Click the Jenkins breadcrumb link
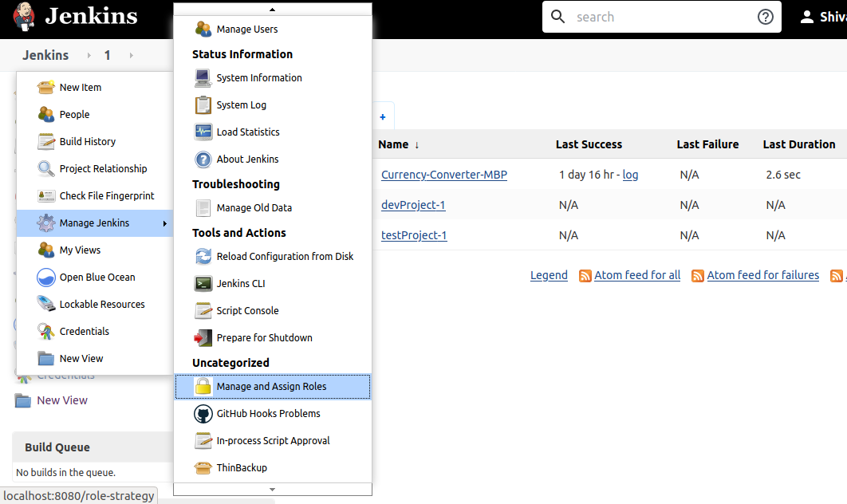The width and height of the screenshot is (847, 504). pyautogui.click(x=45, y=55)
